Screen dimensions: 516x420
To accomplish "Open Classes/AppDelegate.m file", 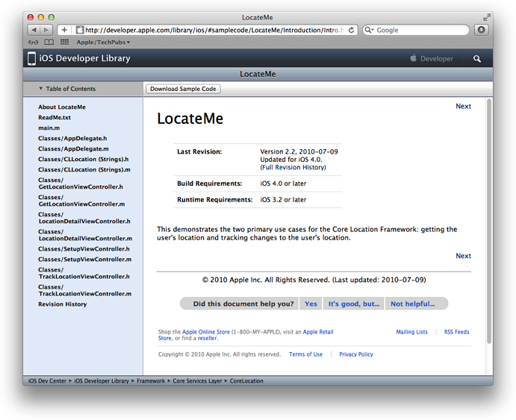I will click(x=73, y=149).
